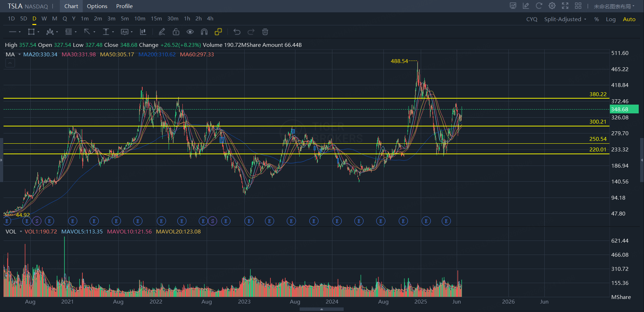This screenshot has height=312, width=644.
Task: Switch to the Chart tab
Action: tap(71, 6)
